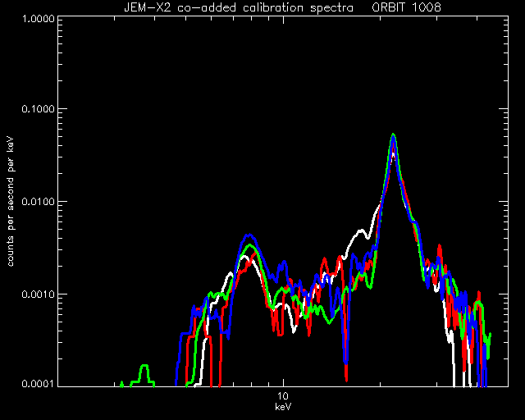The width and height of the screenshot is (525, 420).
Task: Click the green curve's left hump peak
Action: (x=249, y=245)
